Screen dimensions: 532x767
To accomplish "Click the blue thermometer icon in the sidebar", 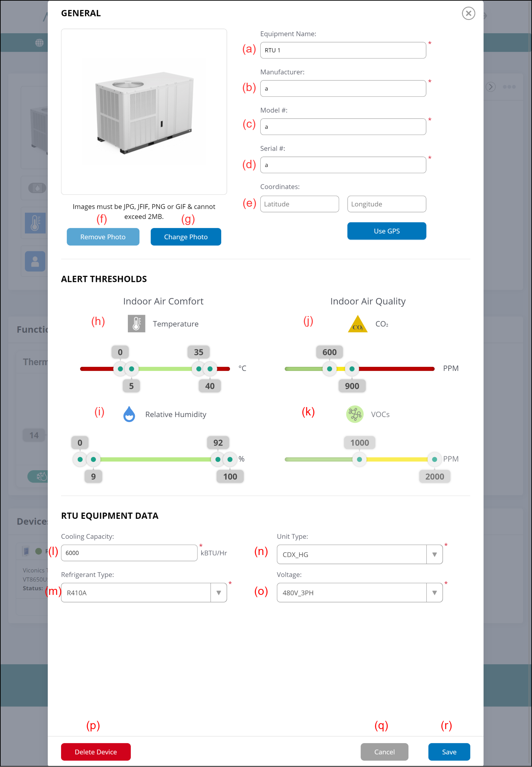I will [x=35, y=223].
